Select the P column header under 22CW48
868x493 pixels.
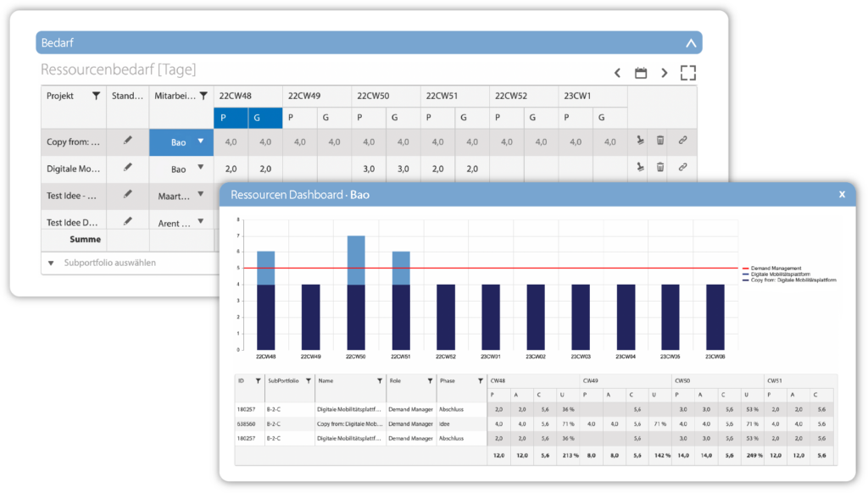point(230,118)
